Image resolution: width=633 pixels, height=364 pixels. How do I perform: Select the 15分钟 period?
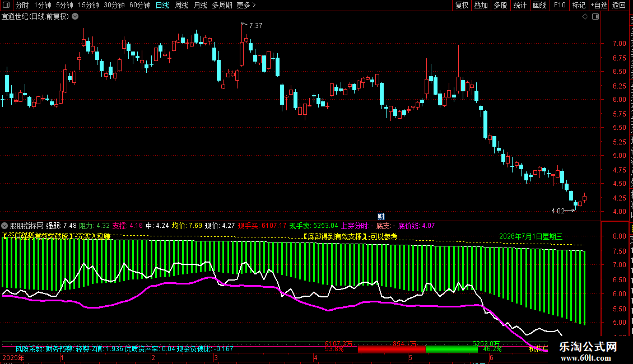point(89,5)
